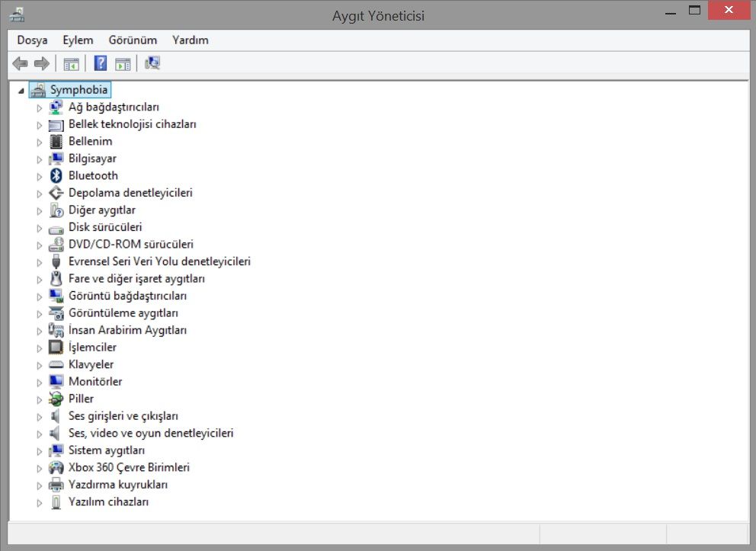The width and height of the screenshot is (756, 551).
Task: Expand the Ağ bağdaştırıcıları category
Action: click(39, 108)
